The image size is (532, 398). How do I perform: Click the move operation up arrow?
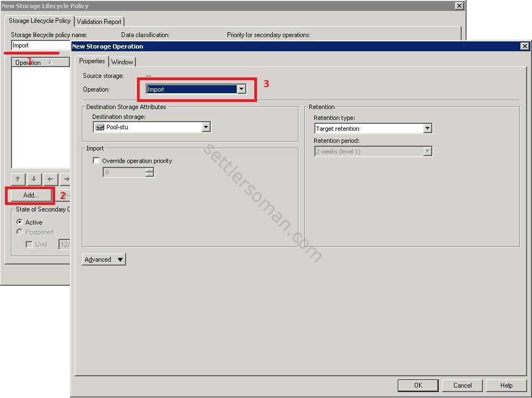pyautogui.click(x=17, y=179)
